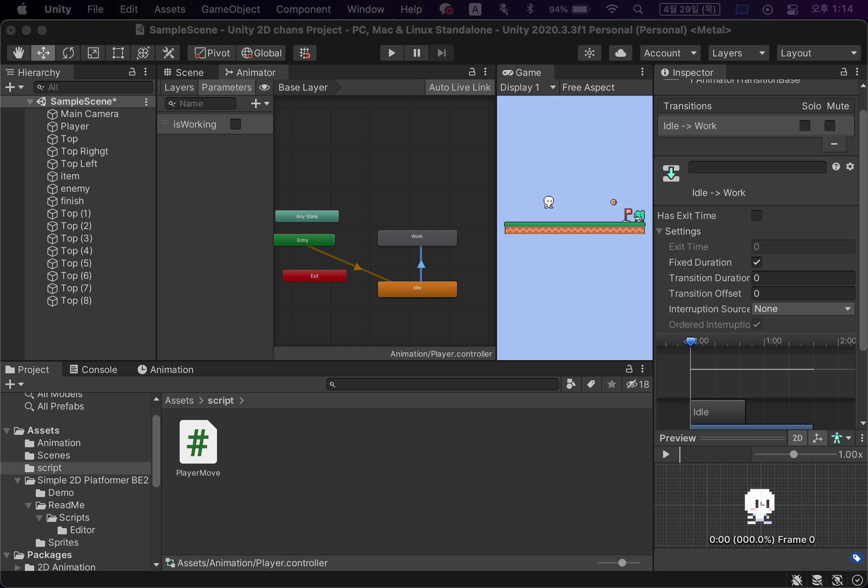
Task: Toggle the grid snapping icon
Action: [305, 53]
